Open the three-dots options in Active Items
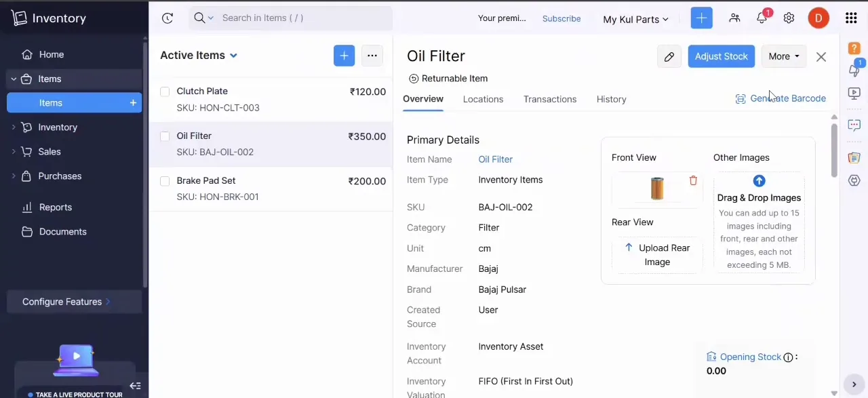The width and height of the screenshot is (868, 398). (372, 56)
